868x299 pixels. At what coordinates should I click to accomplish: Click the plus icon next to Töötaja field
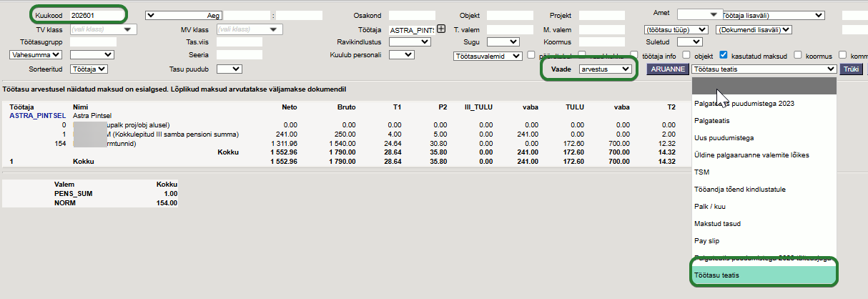(x=440, y=29)
